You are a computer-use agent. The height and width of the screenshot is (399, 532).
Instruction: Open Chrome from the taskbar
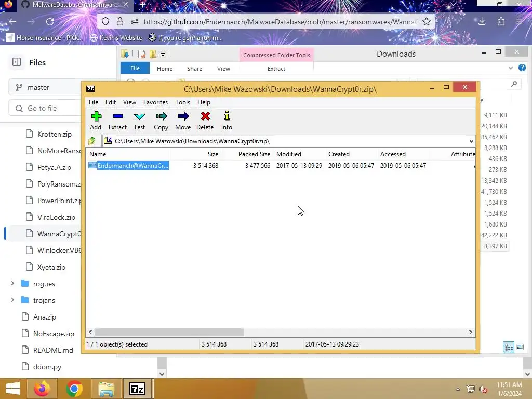coord(74,389)
